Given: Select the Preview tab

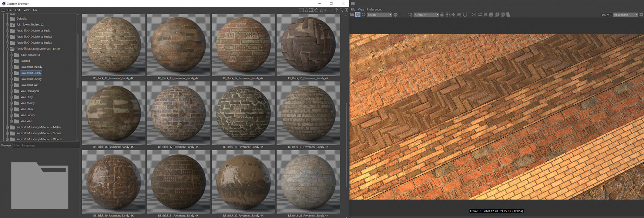Looking at the screenshot, I should click(6, 145).
